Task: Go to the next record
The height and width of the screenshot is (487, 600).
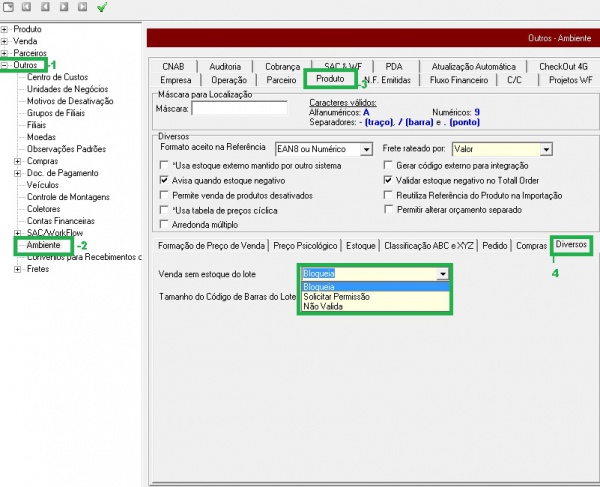Action: (63, 7)
